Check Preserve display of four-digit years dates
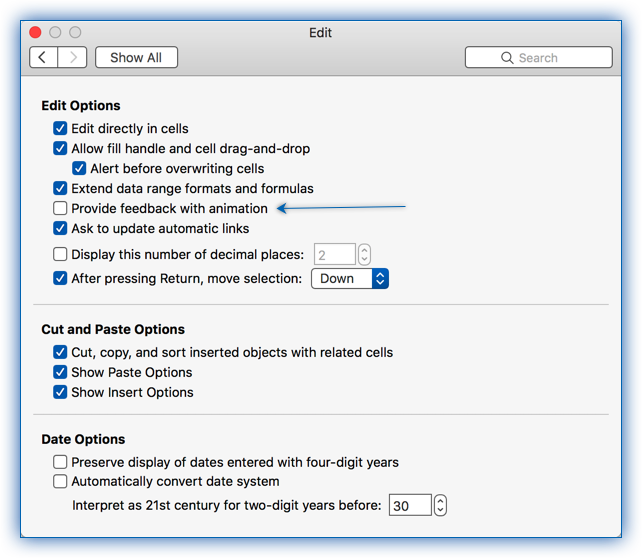The height and width of the screenshot is (558, 642). pyautogui.click(x=60, y=462)
